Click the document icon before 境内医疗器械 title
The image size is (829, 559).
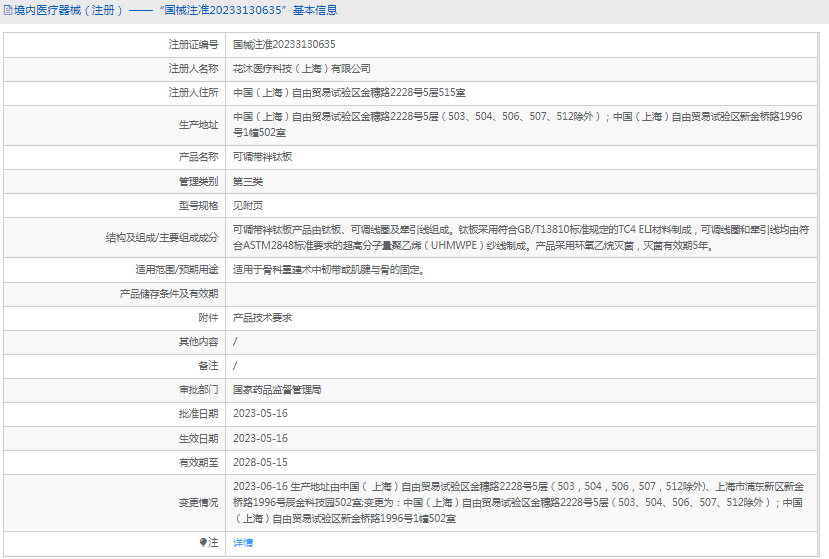click(7, 10)
